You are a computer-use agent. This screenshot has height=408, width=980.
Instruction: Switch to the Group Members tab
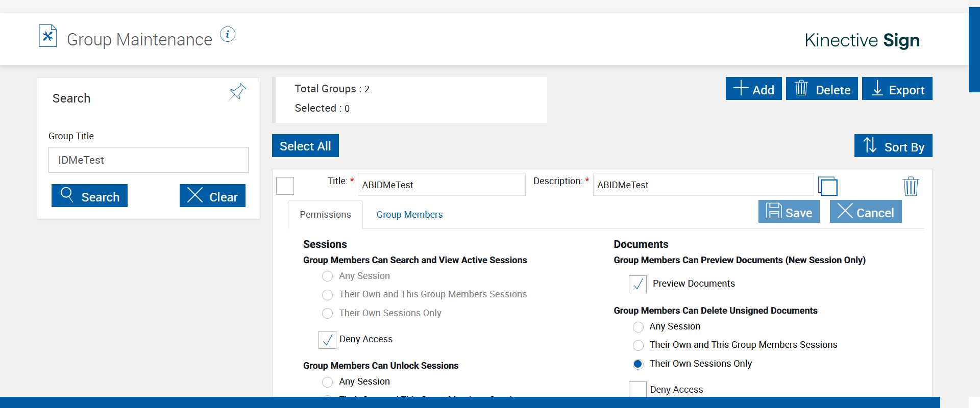pos(409,215)
